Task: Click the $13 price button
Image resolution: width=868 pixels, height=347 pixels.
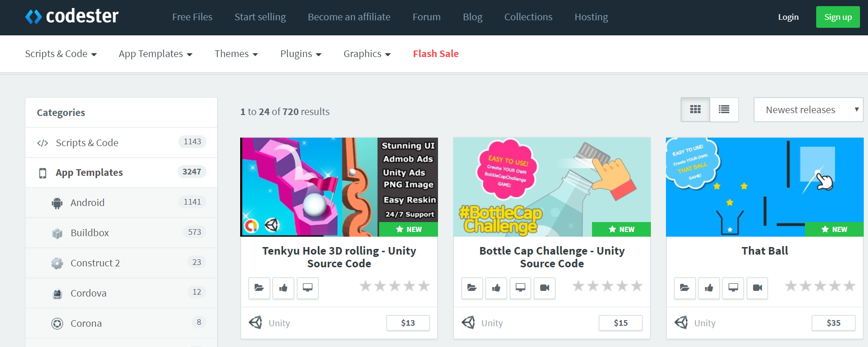Action: click(408, 323)
